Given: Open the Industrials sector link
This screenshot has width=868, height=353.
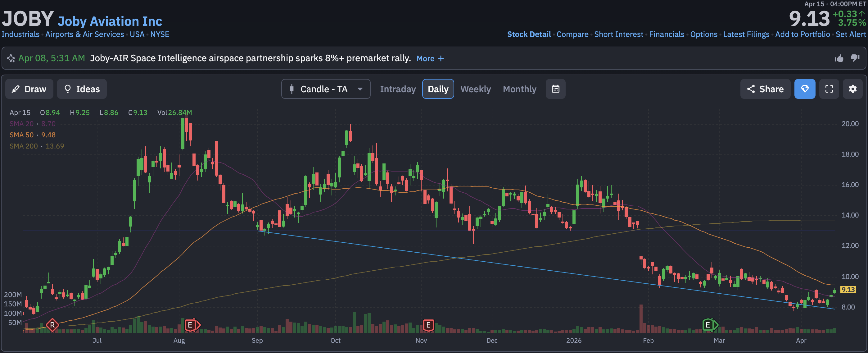Looking at the screenshot, I should pos(20,34).
